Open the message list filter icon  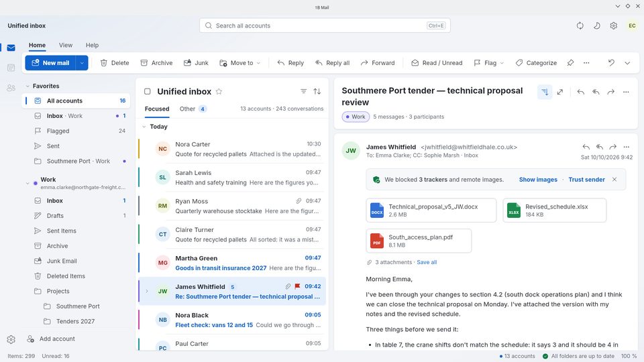(303, 92)
